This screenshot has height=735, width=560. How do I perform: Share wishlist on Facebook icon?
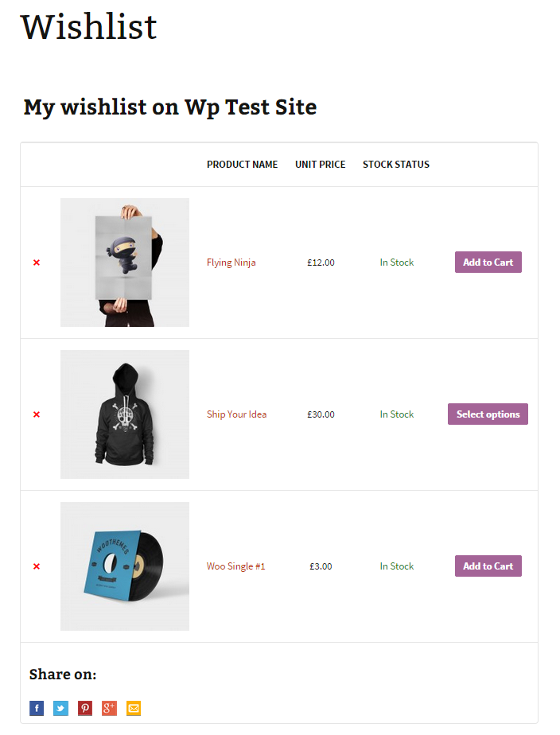[37, 708]
